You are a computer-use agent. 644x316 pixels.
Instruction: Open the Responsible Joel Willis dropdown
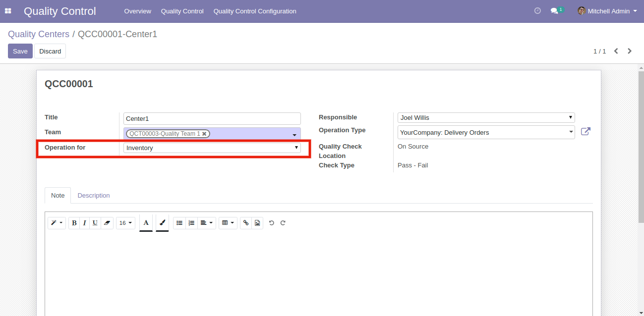point(486,118)
